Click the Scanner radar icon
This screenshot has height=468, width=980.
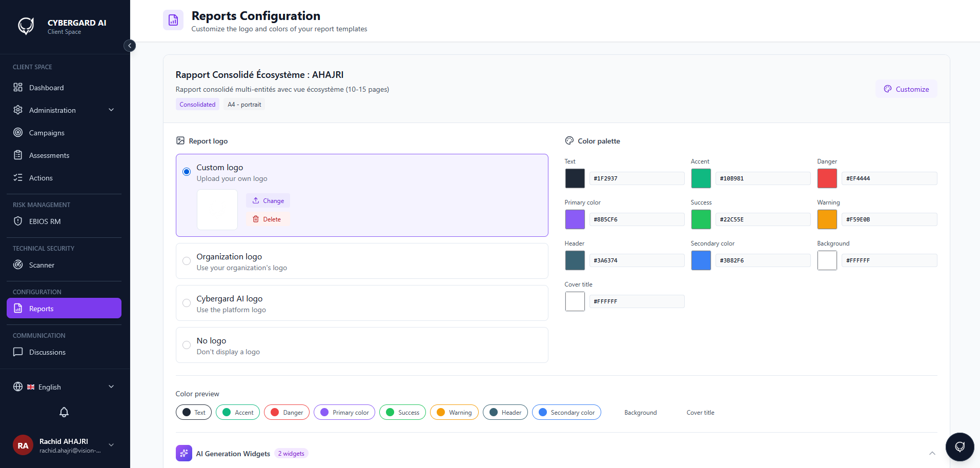18,264
